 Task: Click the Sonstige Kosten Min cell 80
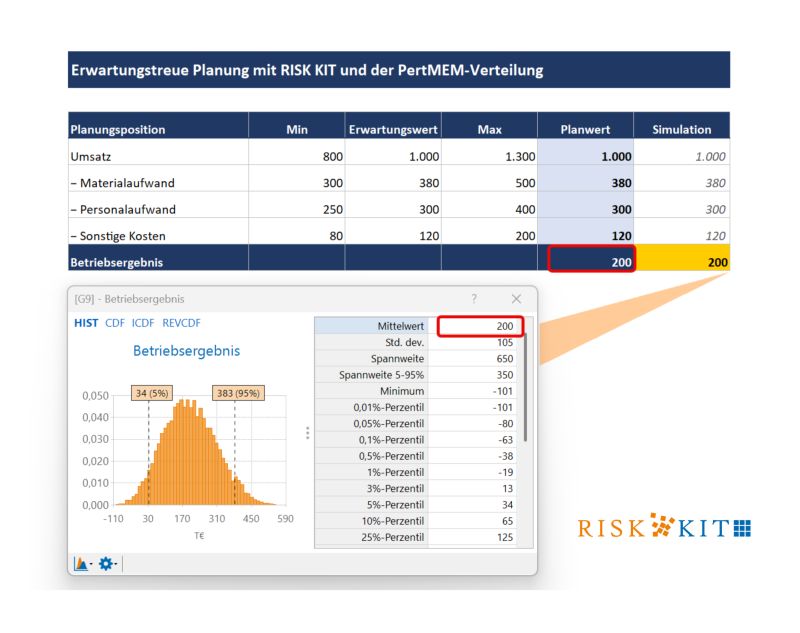point(296,232)
